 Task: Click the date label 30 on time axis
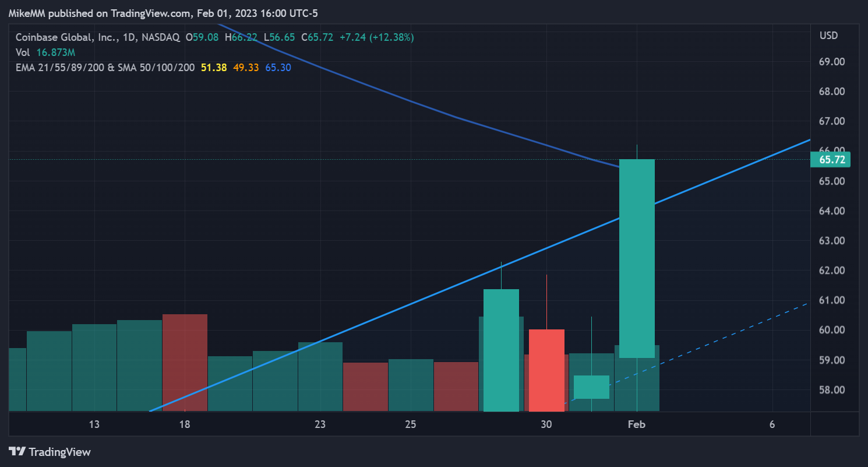tap(546, 424)
